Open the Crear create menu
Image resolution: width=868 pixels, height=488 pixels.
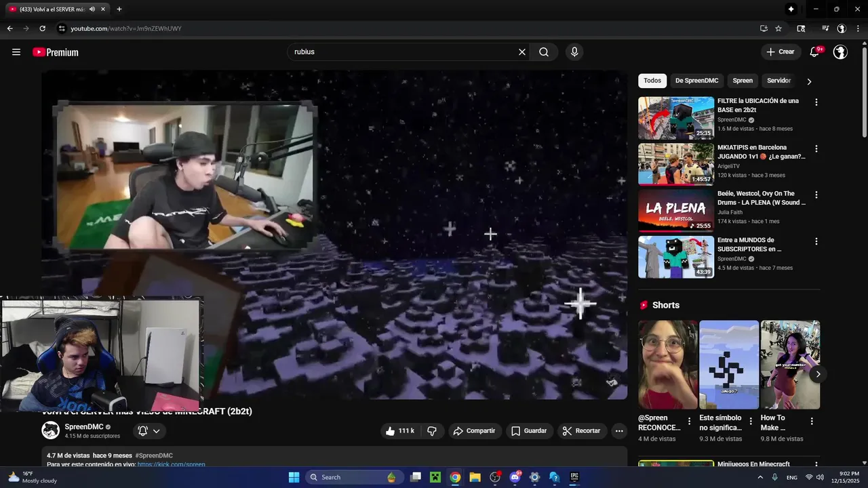[781, 52]
